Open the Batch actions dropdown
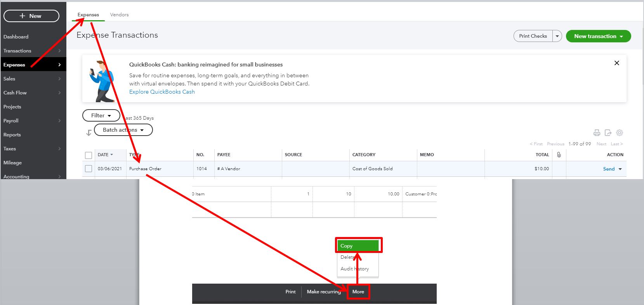Screen dimensions: 644x305 123,130
